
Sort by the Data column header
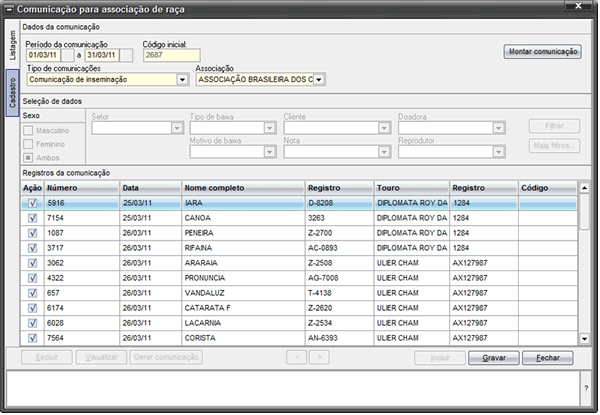point(151,188)
